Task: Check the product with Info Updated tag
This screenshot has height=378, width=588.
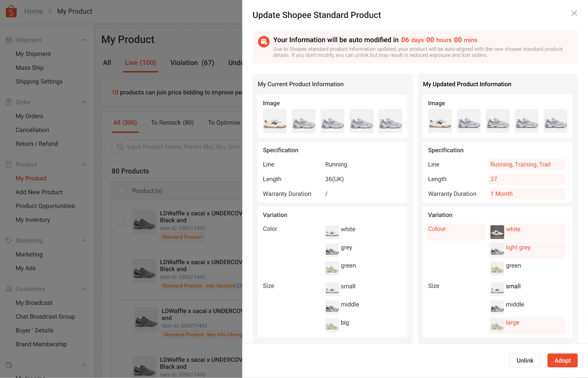Action: coord(122,271)
